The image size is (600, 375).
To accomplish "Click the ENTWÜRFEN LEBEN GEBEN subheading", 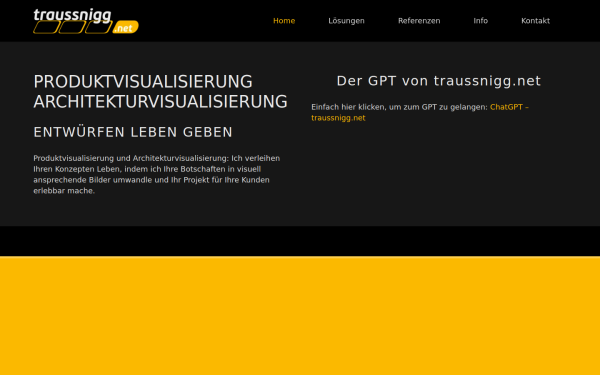I will coord(133,132).
